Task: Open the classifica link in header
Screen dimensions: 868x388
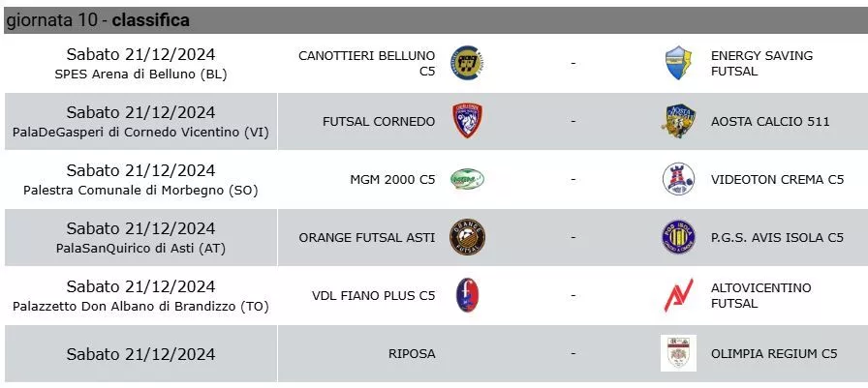Action: [150, 20]
